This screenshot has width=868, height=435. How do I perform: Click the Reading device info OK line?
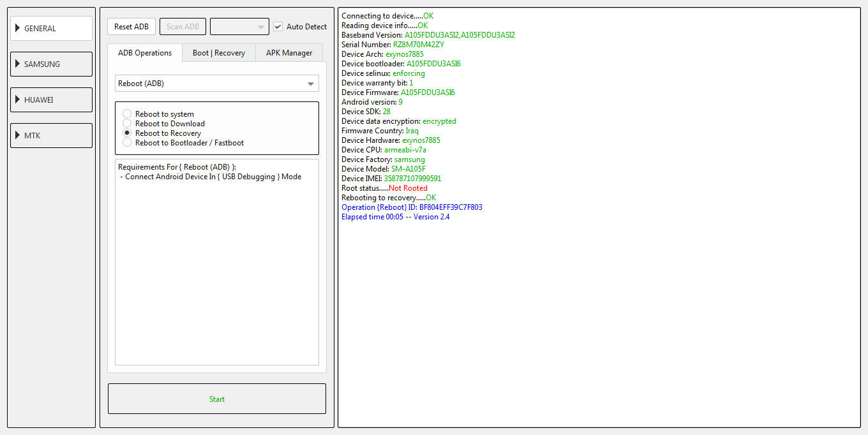pyautogui.click(x=384, y=26)
